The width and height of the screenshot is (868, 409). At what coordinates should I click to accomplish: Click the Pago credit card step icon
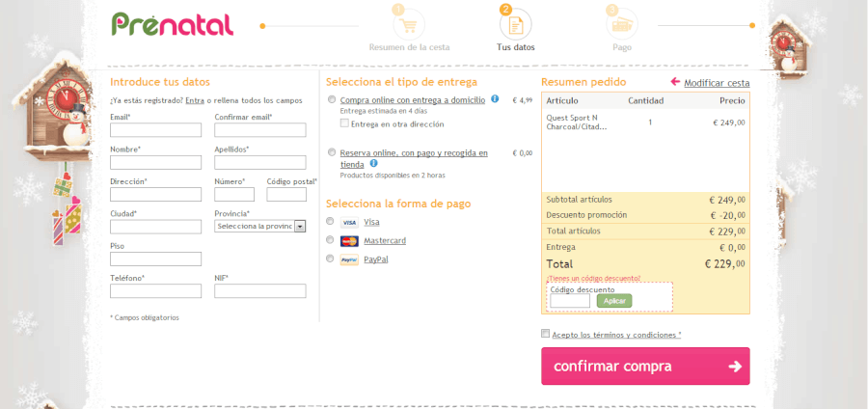click(622, 25)
